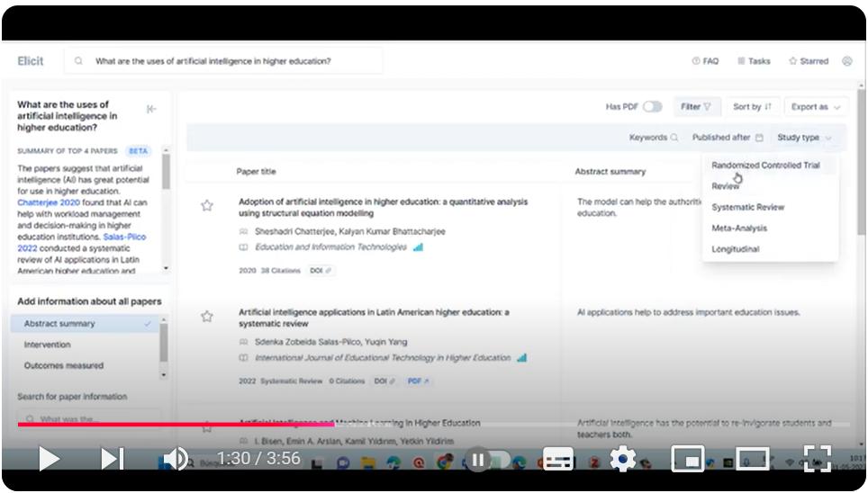This screenshot has height=493, width=868.
Task: Click the BETA badge in summary
Action: [x=138, y=150]
